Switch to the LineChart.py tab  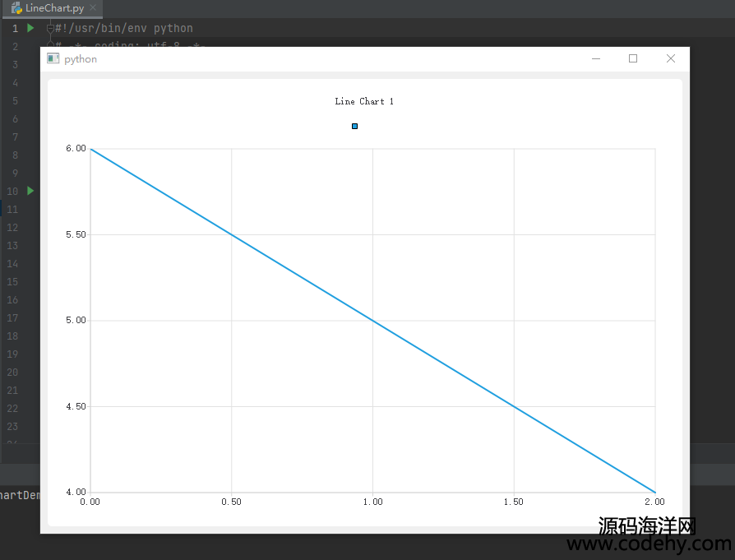pos(54,8)
